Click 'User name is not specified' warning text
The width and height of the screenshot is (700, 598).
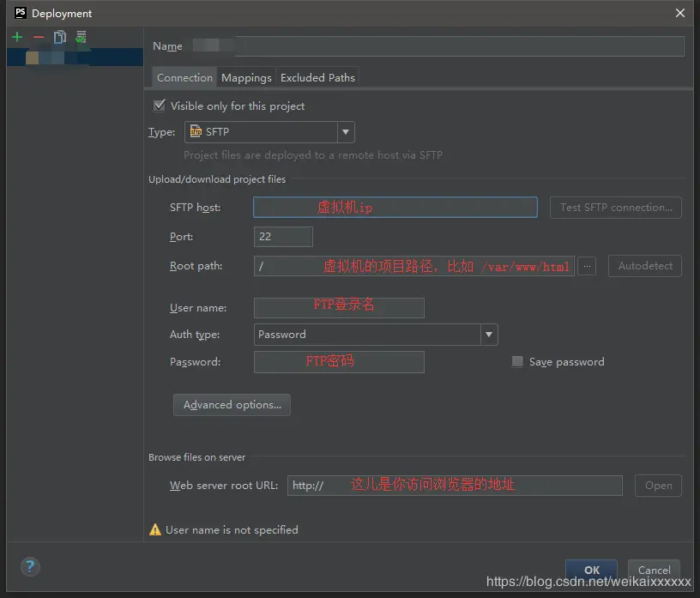click(x=232, y=529)
